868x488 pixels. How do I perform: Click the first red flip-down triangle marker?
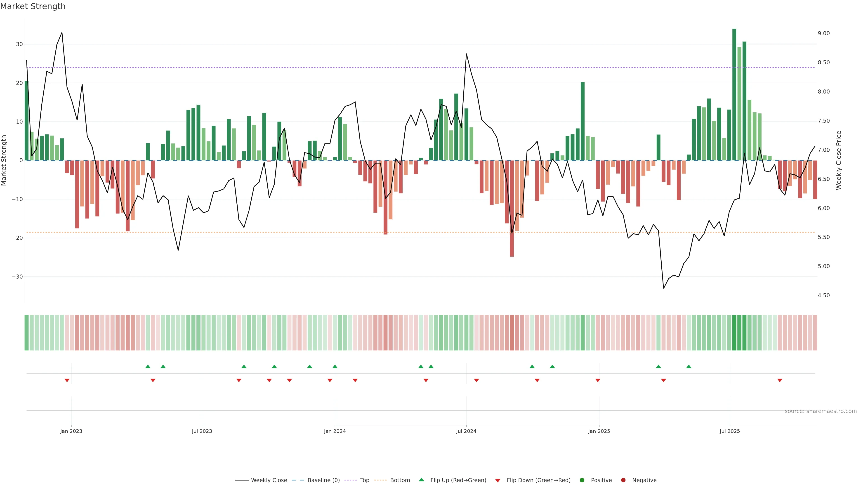(67, 380)
